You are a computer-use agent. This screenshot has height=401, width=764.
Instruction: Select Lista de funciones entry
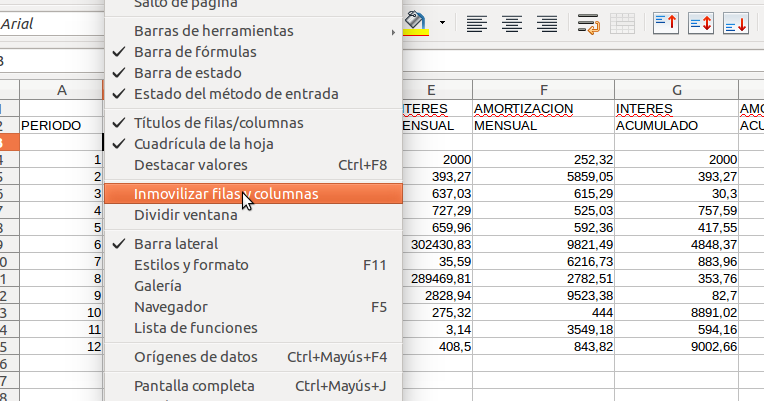pyautogui.click(x=253, y=327)
